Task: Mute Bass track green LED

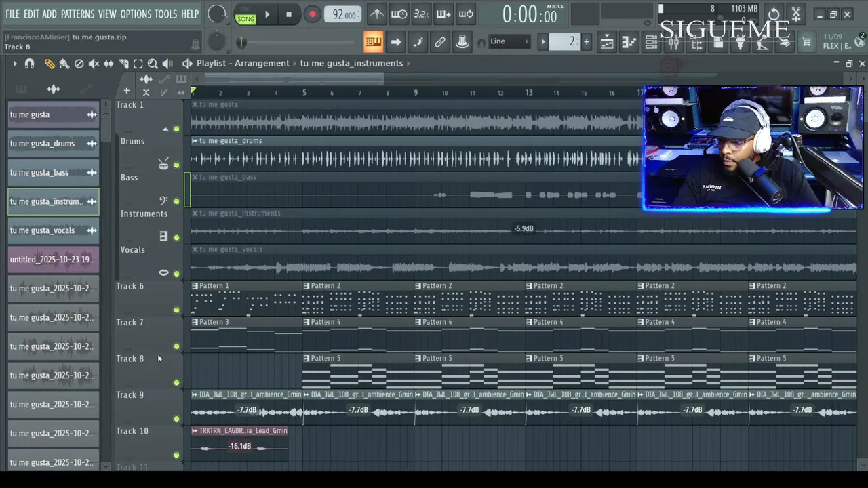Action: (x=176, y=201)
